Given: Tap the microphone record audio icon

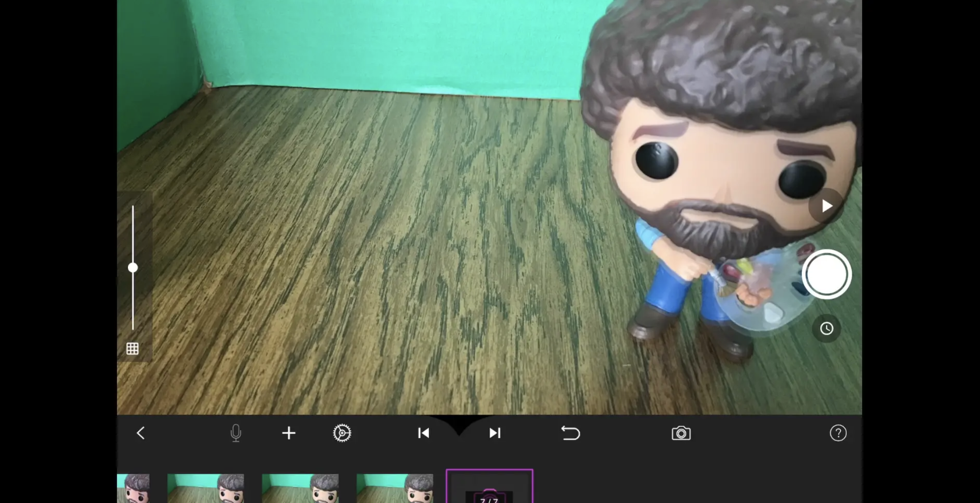Looking at the screenshot, I should coord(236,433).
